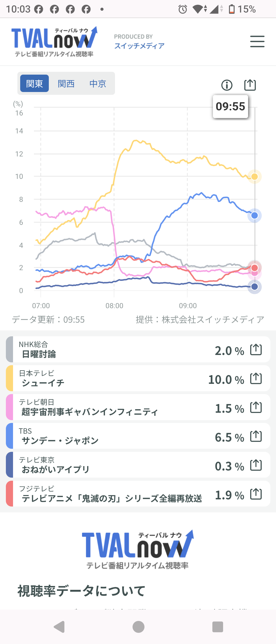
Task: Share テレビ東京 おねがいアイプリ rating
Action: pos(256,465)
